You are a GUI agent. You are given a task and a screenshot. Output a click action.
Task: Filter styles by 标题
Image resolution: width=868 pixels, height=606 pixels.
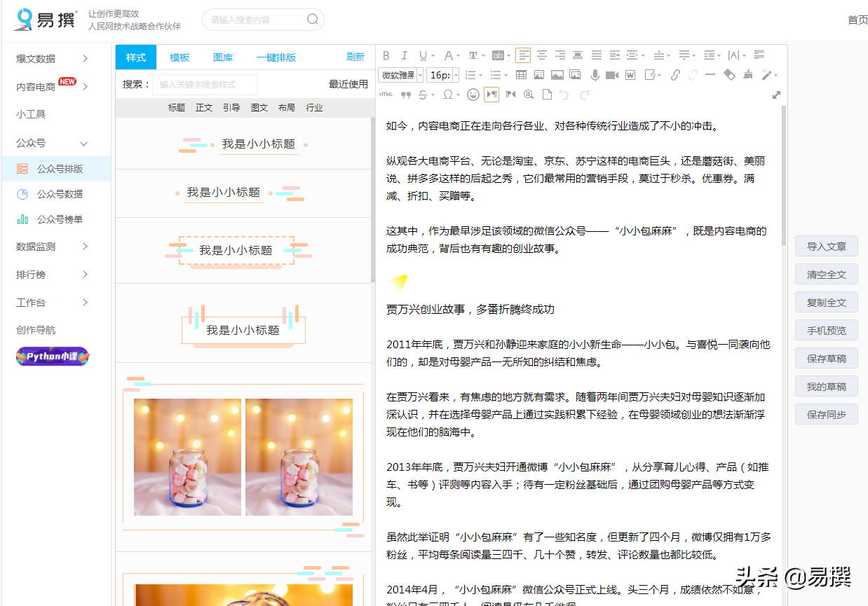tap(177, 107)
